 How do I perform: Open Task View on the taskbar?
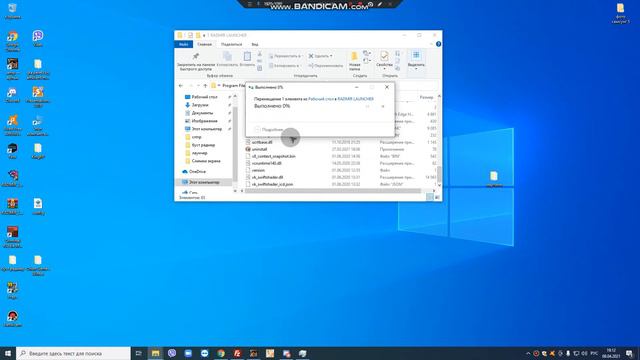139,353
